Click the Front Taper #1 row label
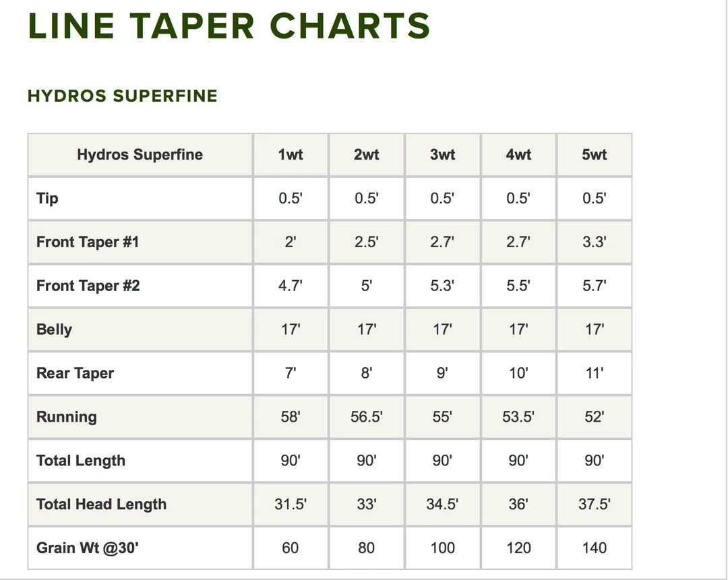Screen dimensions: 728x580 click(x=88, y=242)
